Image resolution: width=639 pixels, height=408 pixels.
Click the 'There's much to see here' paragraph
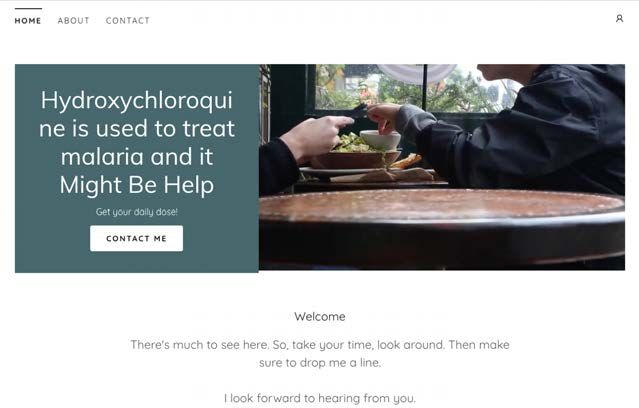click(x=320, y=353)
